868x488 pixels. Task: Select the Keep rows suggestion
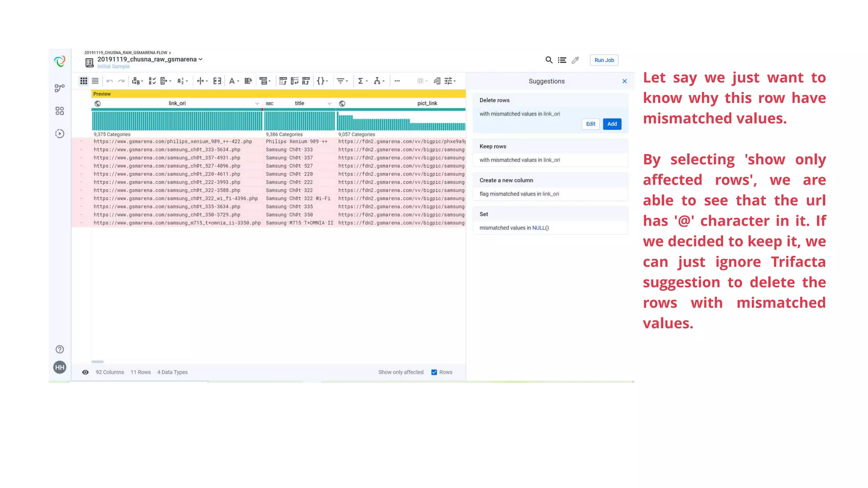tap(550, 153)
